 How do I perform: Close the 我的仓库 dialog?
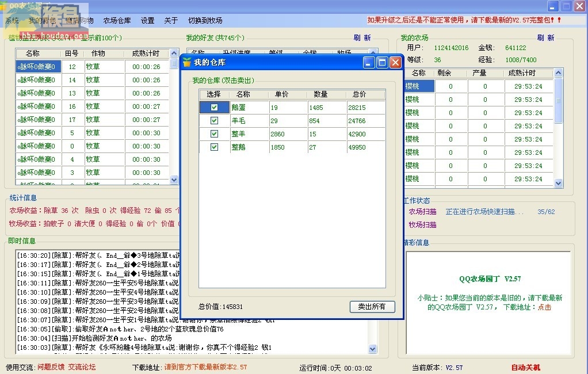(x=395, y=62)
